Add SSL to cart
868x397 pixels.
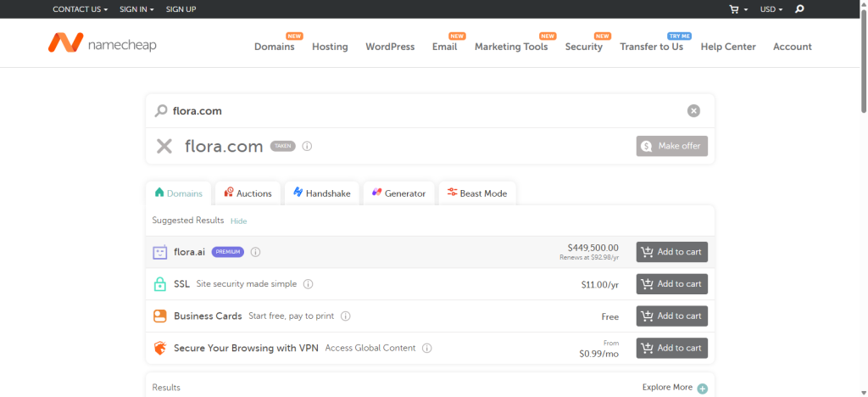671,284
